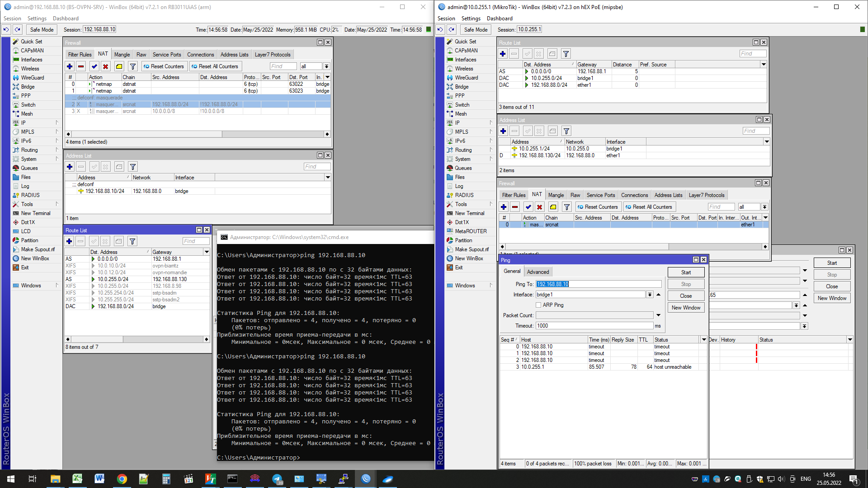
Task: Toggle Safe Mode in the MikroTik hEX window
Action: coord(476,30)
